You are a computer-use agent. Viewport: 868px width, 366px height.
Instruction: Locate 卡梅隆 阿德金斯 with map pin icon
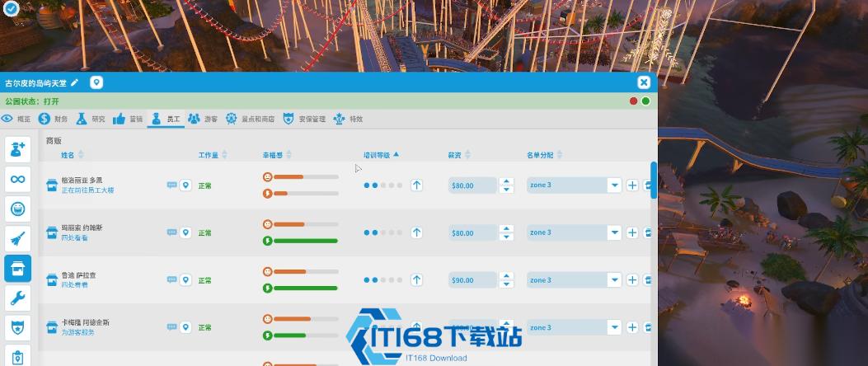point(186,328)
